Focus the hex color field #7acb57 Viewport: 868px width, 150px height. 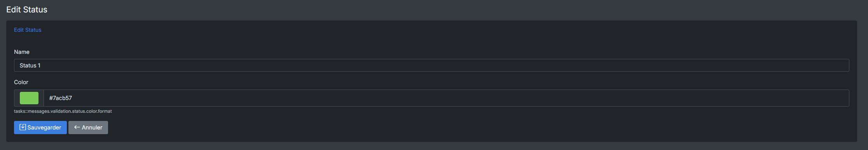446,98
